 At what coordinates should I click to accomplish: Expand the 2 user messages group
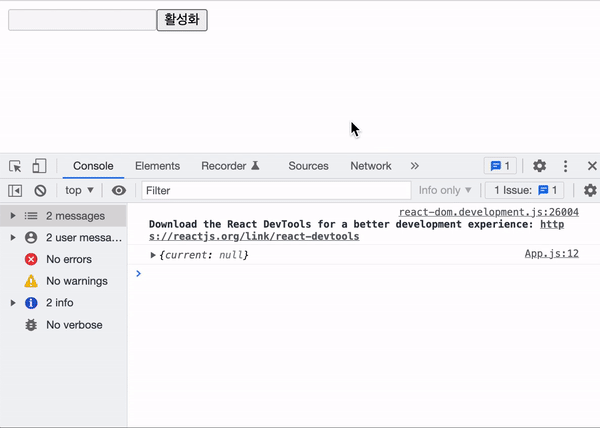pyautogui.click(x=13, y=238)
